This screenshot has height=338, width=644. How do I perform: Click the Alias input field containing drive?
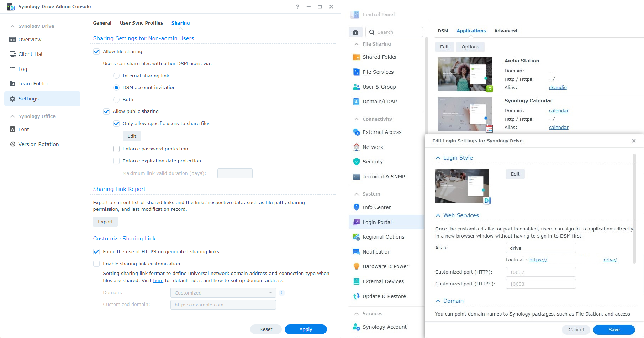pyautogui.click(x=540, y=248)
